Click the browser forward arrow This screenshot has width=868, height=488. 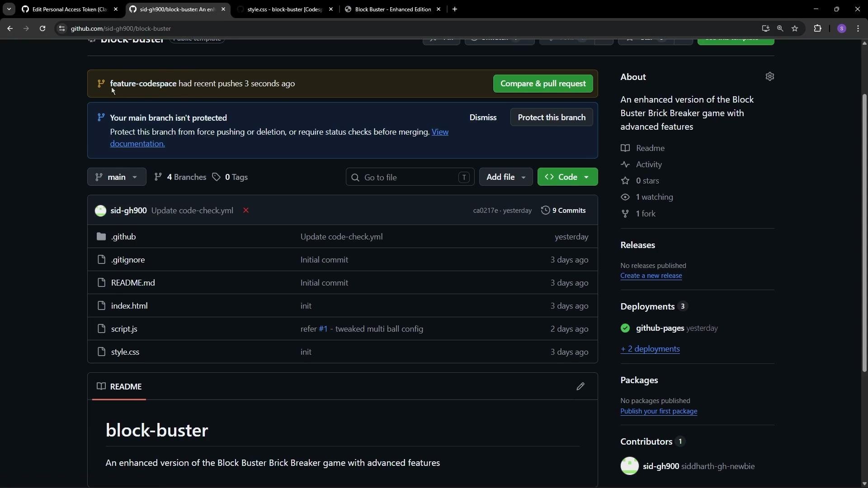point(26,28)
